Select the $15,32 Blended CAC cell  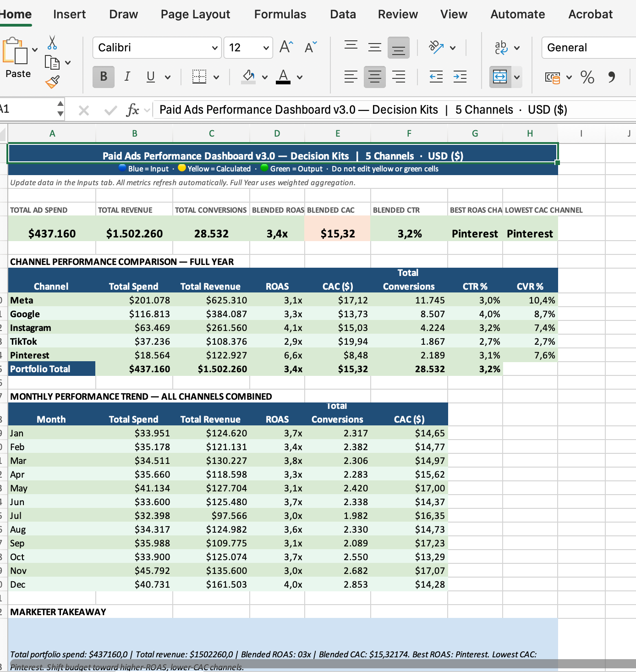point(338,229)
